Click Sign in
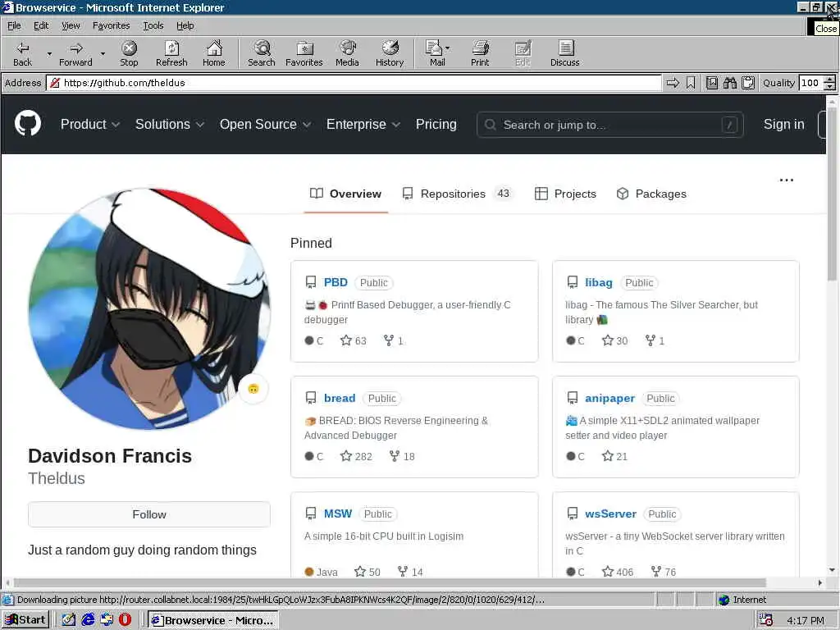The height and width of the screenshot is (630, 840). click(x=783, y=125)
